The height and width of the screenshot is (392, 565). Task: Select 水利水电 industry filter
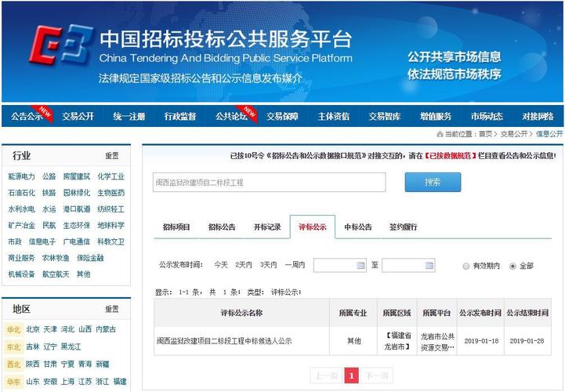22,209
